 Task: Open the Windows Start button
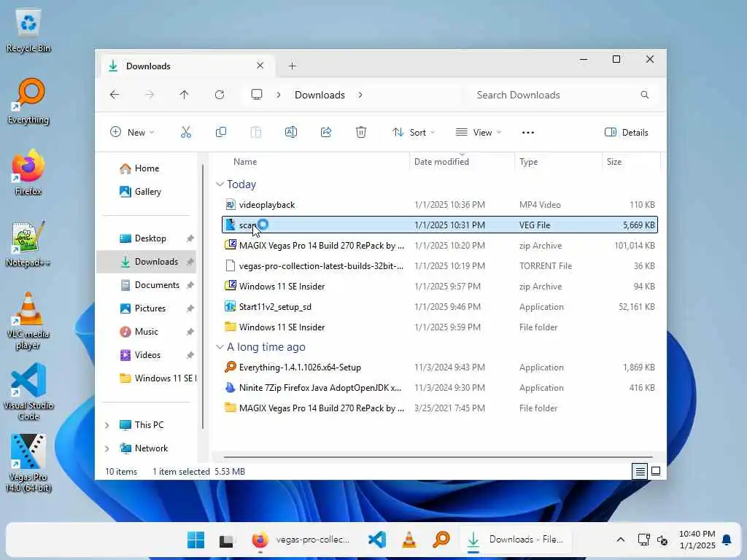(x=196, y=540)
